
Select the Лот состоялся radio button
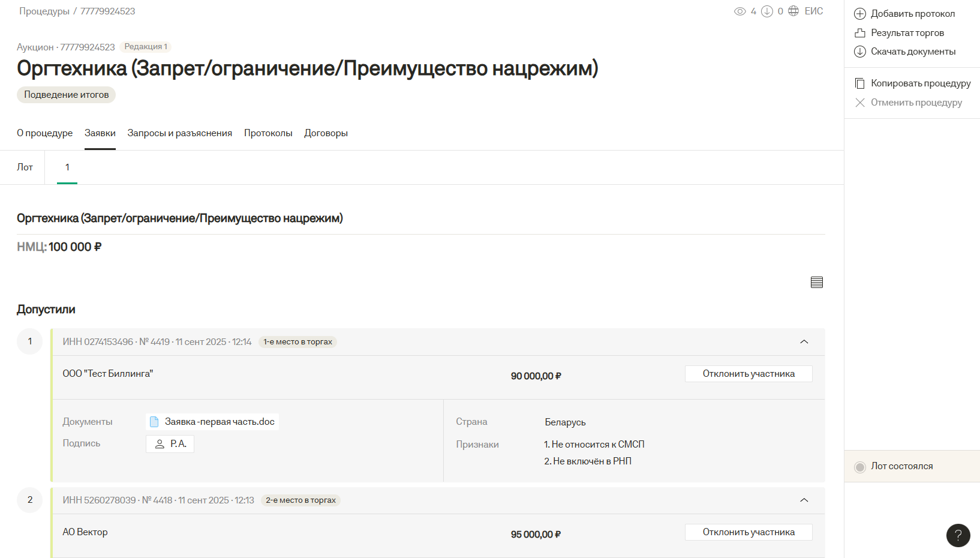[x=860, y=467]
